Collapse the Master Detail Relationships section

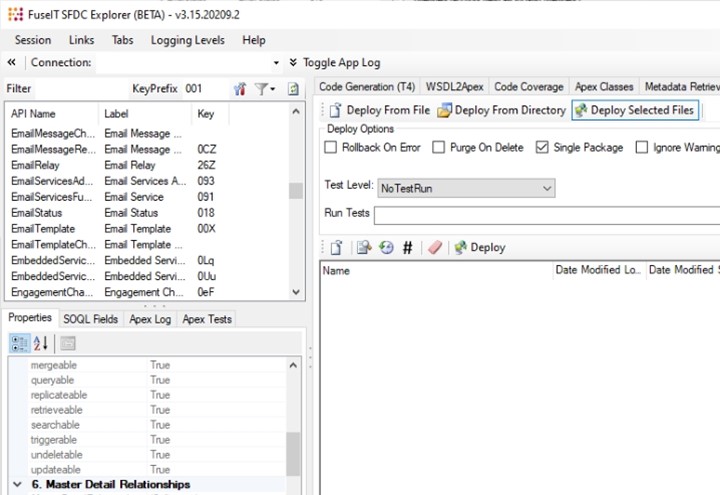point(17,484)
